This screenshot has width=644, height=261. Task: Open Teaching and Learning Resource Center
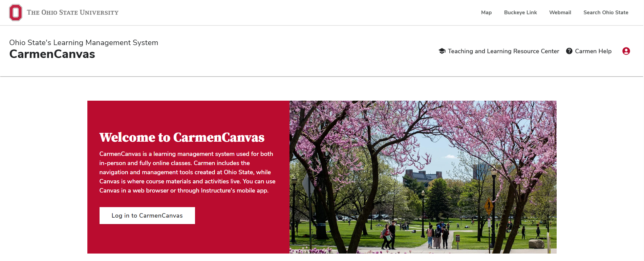(x=503, y=51)
